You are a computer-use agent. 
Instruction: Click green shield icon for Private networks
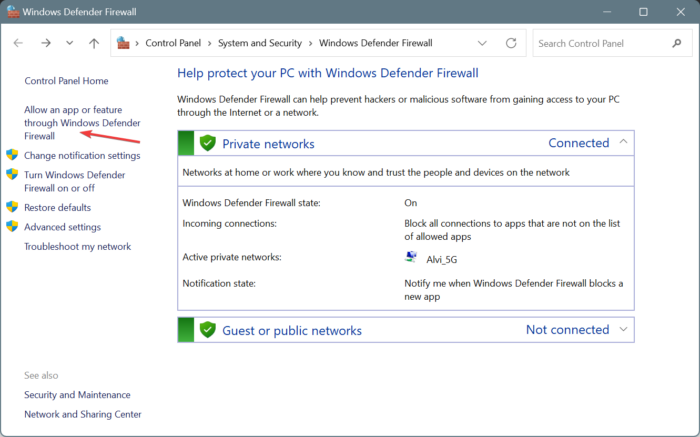point(208,143)
